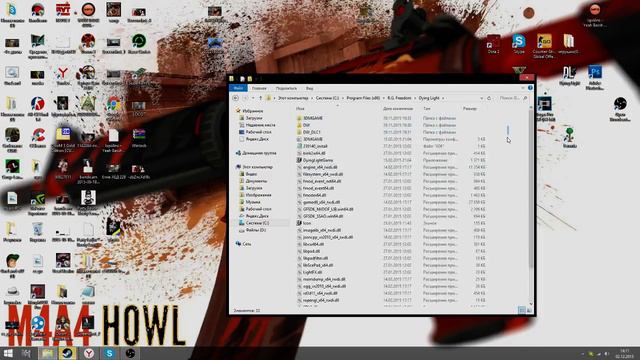Select the Dota 2 desktop shortcut
The image size is (640, 360).
pos(493,44)
